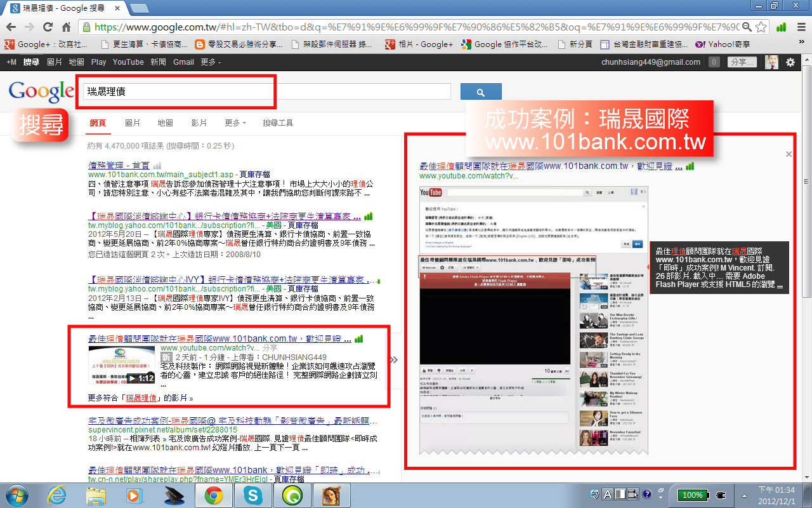This screenshot has width=812, height=508.
Task: Open the home page via house icon
Action: coord(66,27)
